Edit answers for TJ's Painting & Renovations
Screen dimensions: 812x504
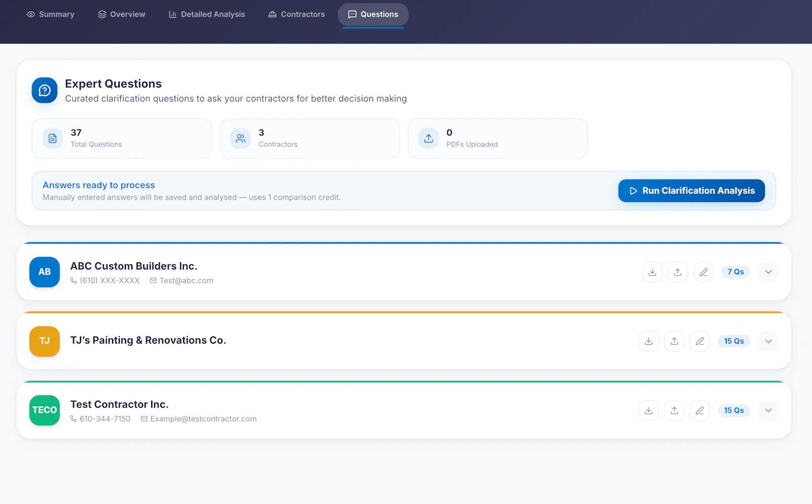click(700, 341)
